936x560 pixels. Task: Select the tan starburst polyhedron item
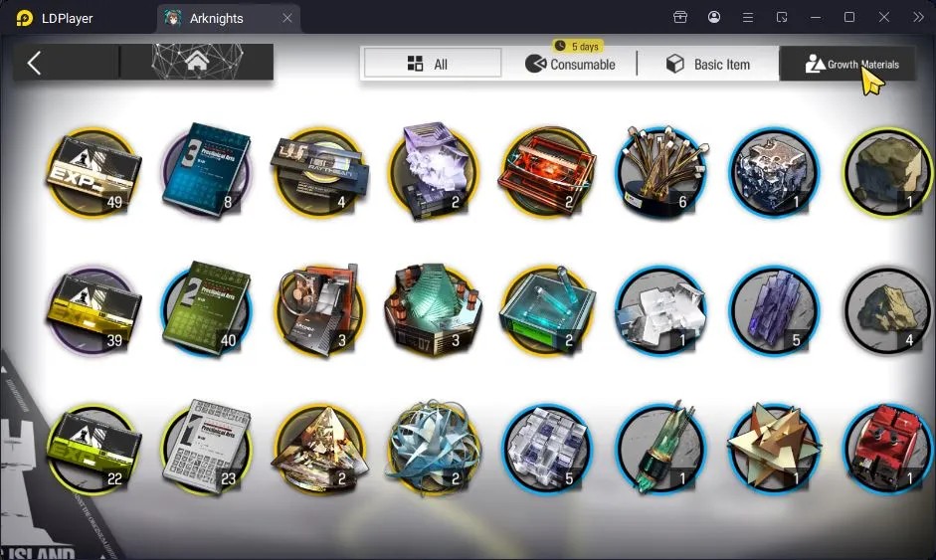coord(774,448)
